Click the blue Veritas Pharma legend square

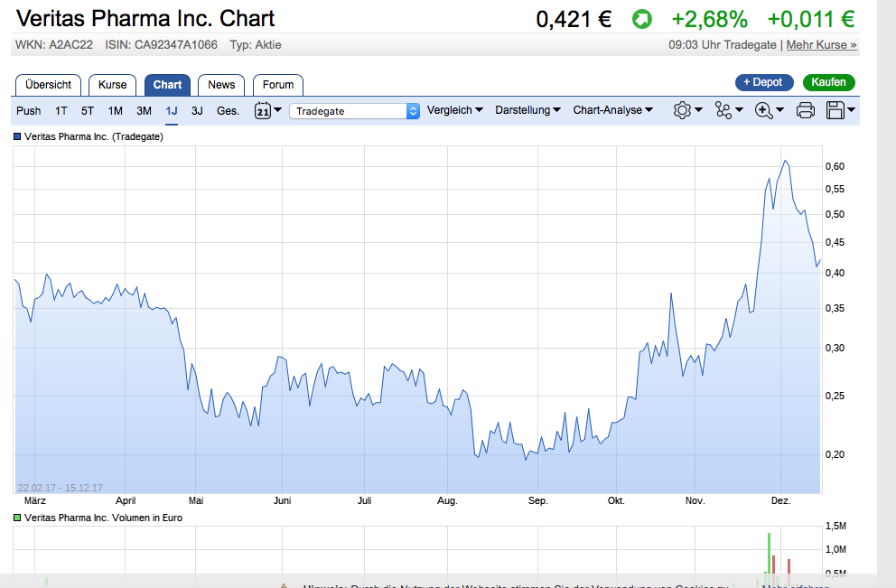(x=15, y=136)
